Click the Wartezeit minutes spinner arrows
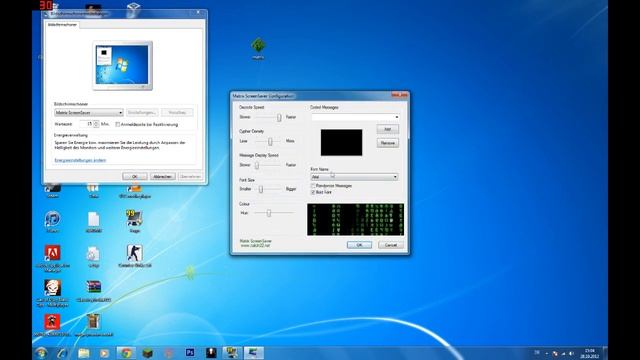 [96, 124]
